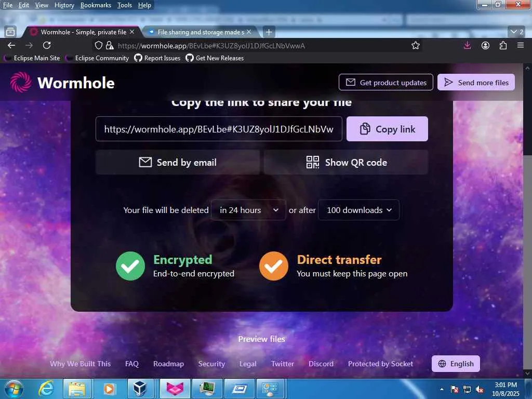Open the Discord footer link

(x=321, y=364)
